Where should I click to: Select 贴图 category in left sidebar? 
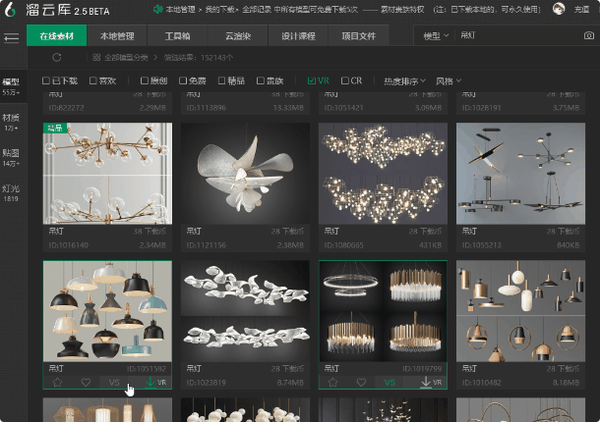coord(11,158)
